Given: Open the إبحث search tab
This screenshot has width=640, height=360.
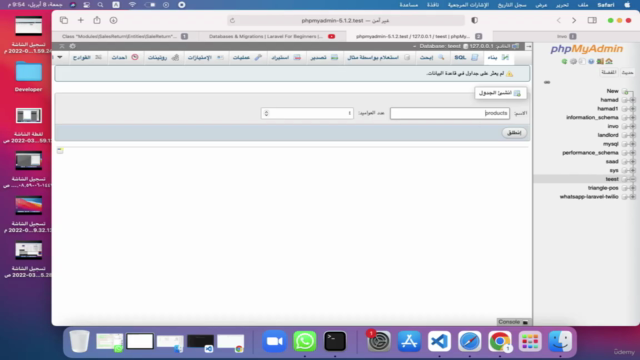Looking at the screenshot, I should coord(432,58).
